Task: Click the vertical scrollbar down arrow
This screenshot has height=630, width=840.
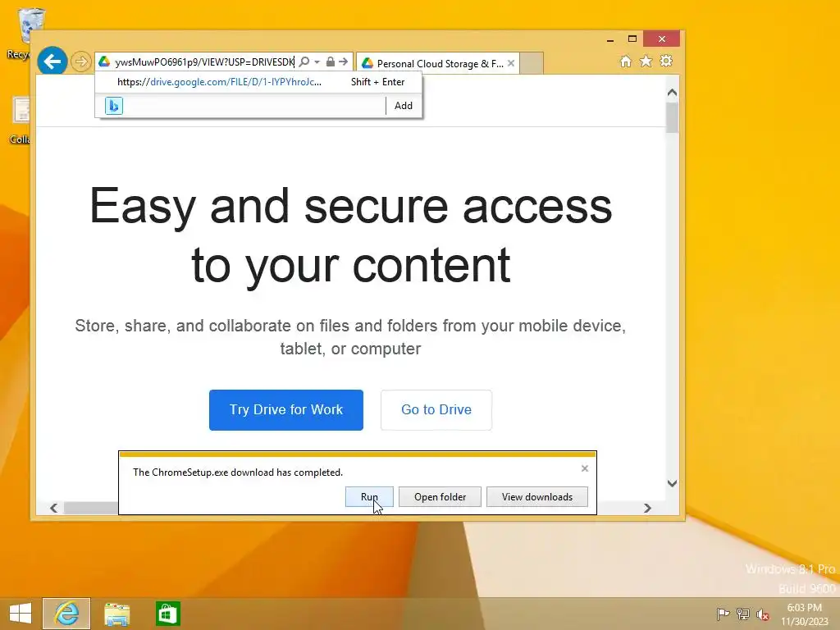Action: [x=673, y=483]
